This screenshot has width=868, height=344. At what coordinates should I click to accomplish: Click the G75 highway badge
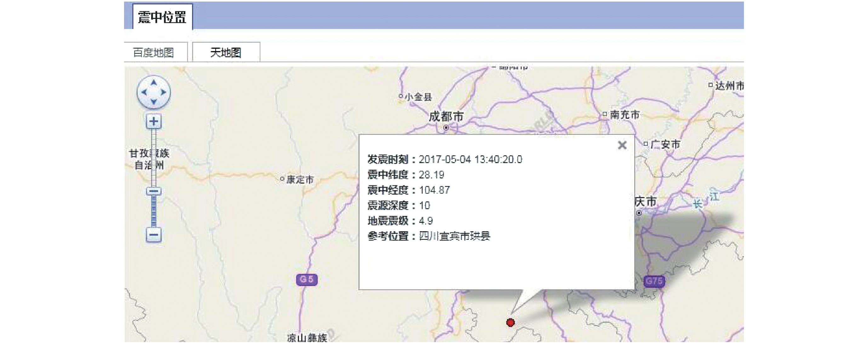(x=654, y=281)
